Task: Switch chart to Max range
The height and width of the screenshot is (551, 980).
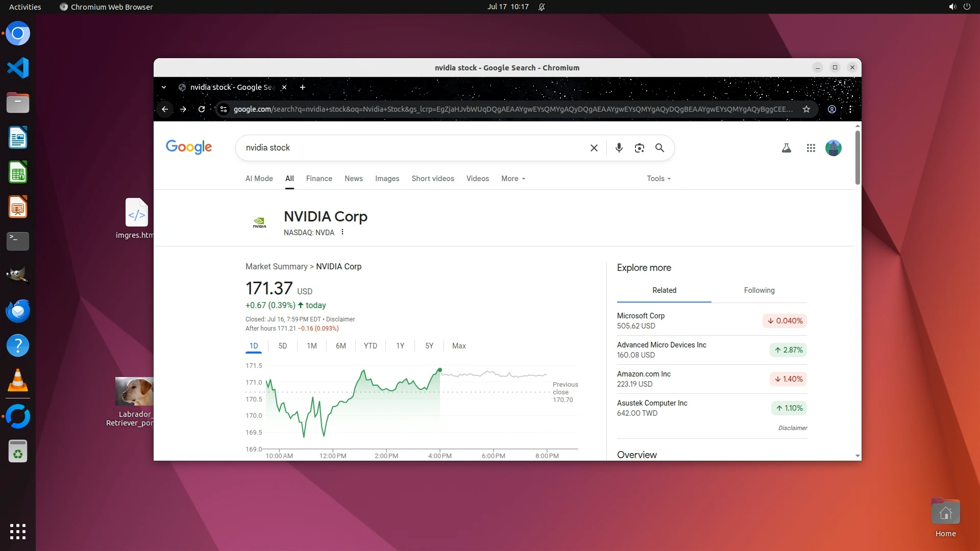Action: [x=459, y=346]
